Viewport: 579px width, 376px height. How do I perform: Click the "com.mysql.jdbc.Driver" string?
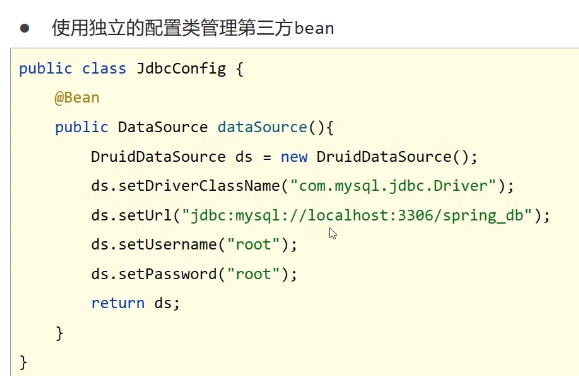[x=393, y=186]
